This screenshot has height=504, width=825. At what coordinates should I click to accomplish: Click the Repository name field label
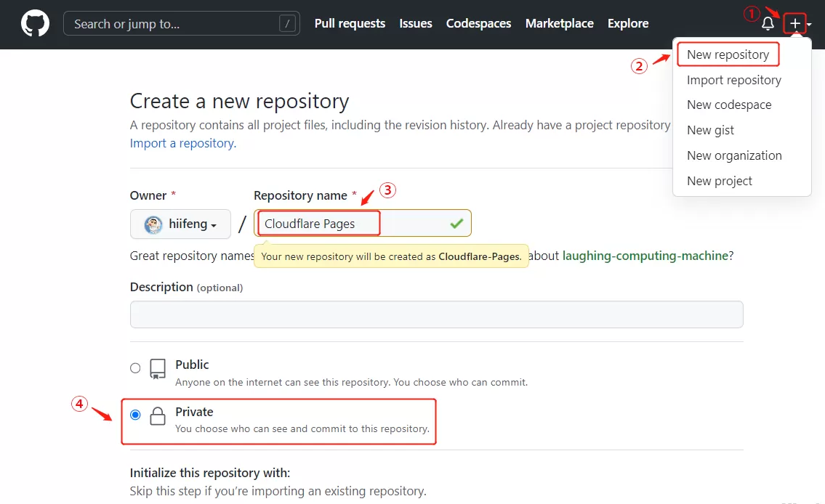(300, 195)
